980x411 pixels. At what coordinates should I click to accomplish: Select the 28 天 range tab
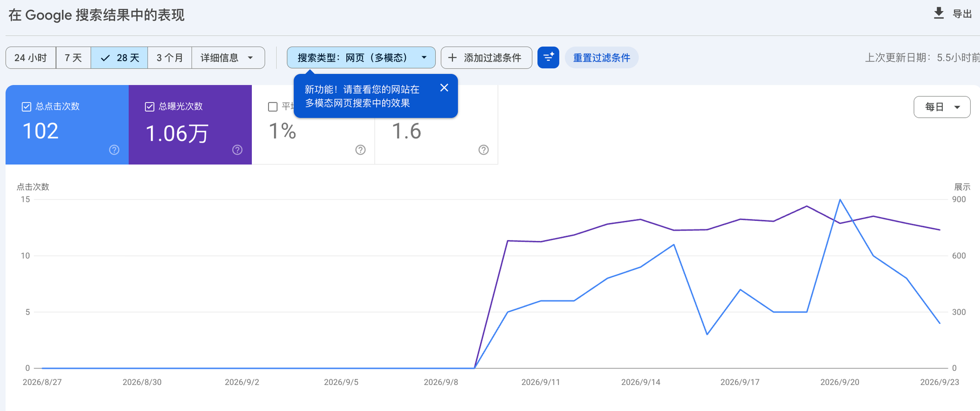click(120, 58)
